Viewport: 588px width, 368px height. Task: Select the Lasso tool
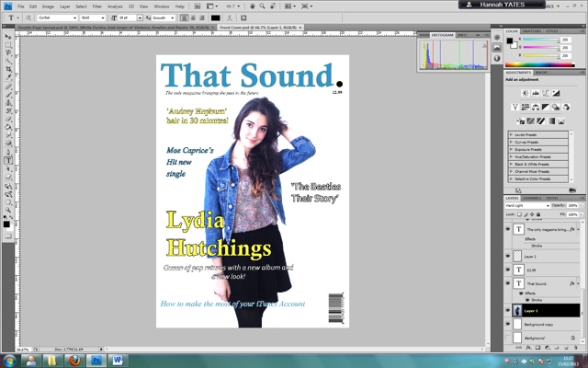tap(8, 52)
